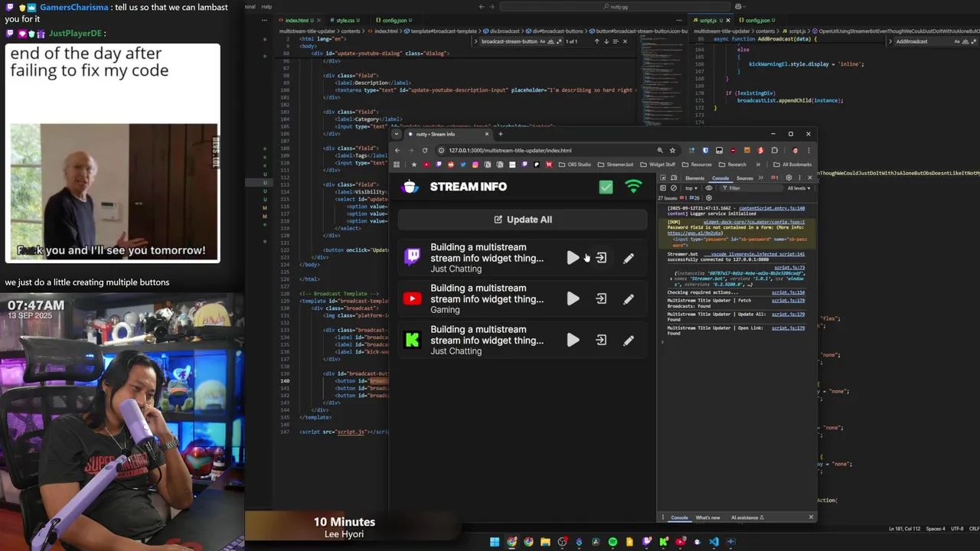Go to the next match in the VS Code find widget
This screenshot has height=551, width=980.
(606, 41)
